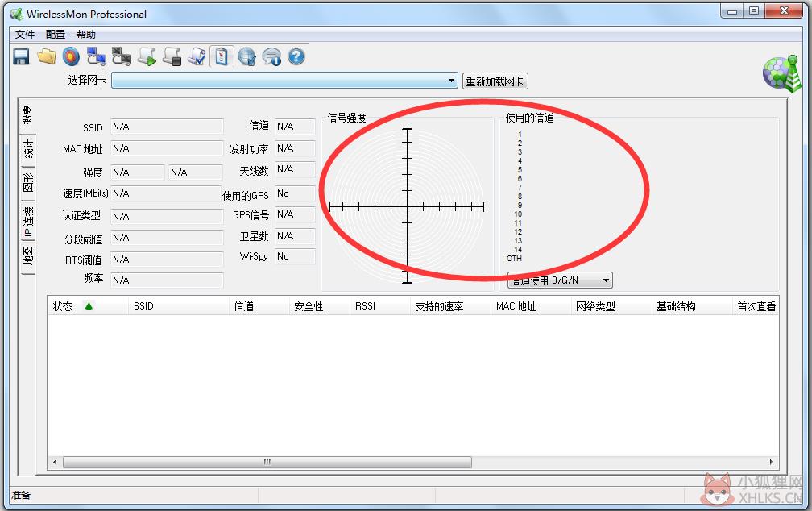Click the 速度(Mbits) value field
This screenshot has width=812, height=511.
[x=167, y=193]
